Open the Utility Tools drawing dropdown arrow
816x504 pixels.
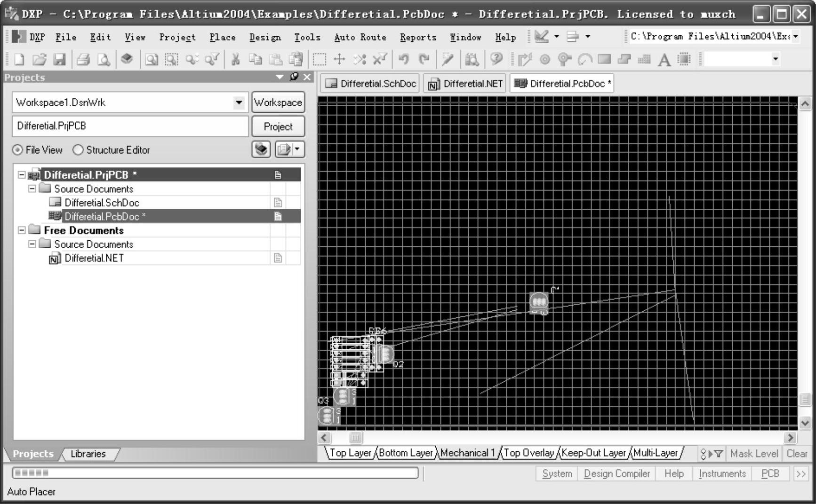tap(557, 36)
